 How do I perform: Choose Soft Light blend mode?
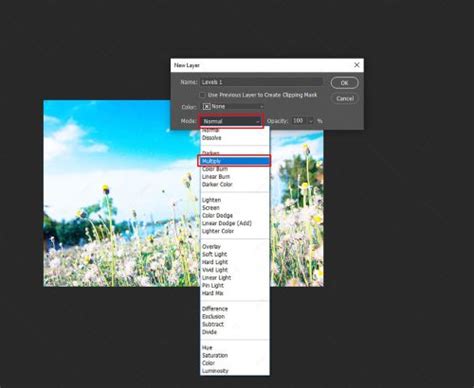[x=235, y=254]
